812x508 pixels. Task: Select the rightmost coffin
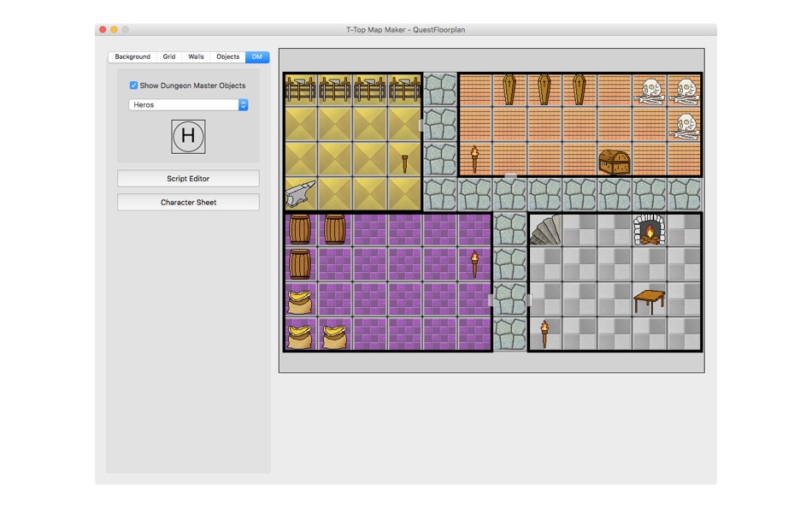579,90
